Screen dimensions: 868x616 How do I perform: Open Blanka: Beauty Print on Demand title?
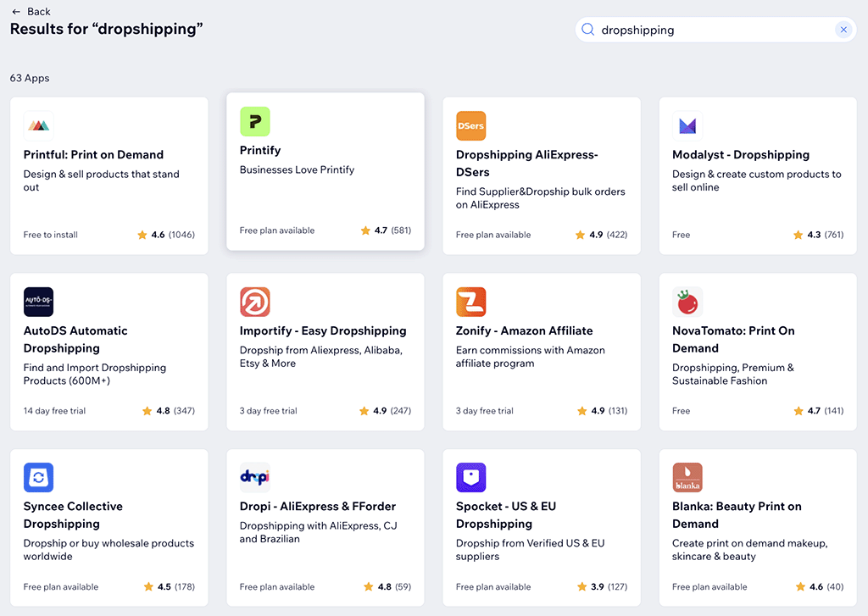point(737,514)
